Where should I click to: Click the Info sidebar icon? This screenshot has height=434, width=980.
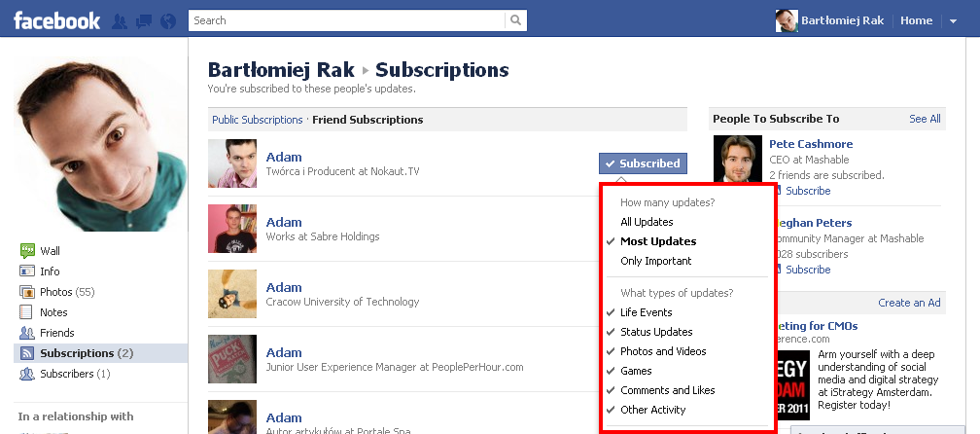click(x=27, y=271)
